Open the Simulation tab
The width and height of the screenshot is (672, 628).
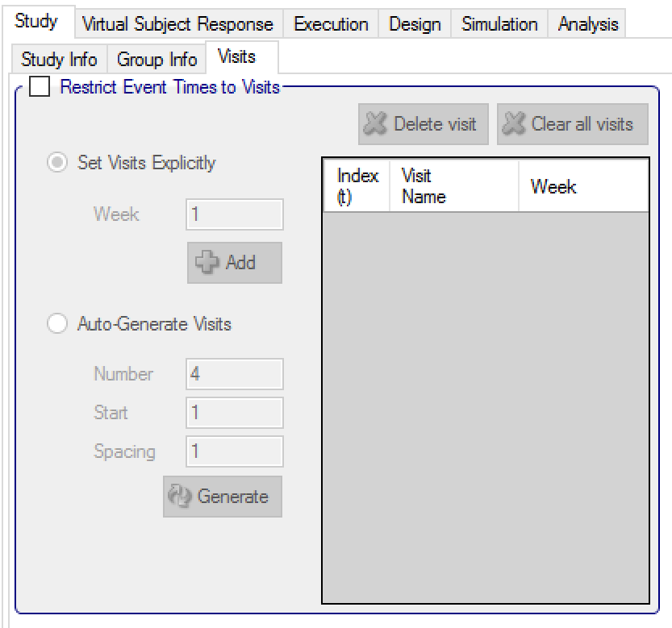point(499,24)
